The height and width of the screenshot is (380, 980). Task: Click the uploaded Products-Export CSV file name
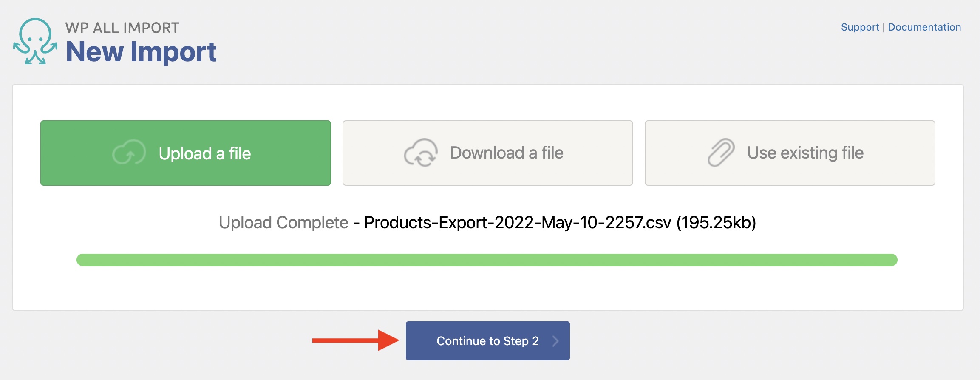(518, 223)
